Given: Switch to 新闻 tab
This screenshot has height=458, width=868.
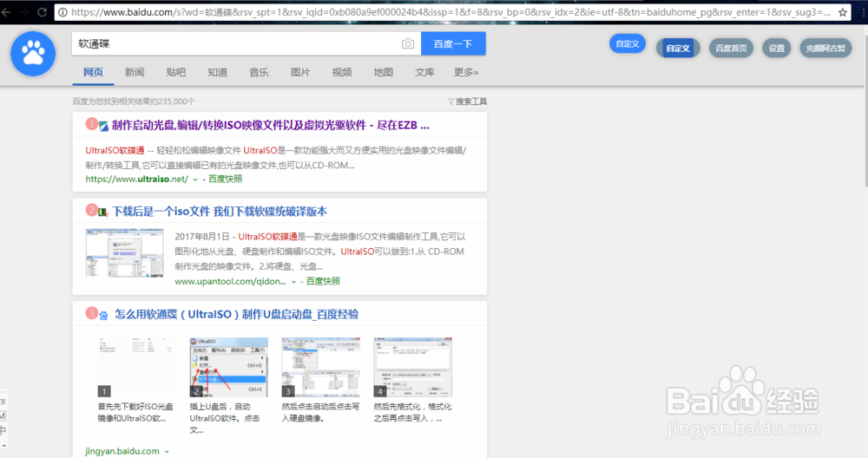Looking at the screenshot, I should [x=135, y=73].
